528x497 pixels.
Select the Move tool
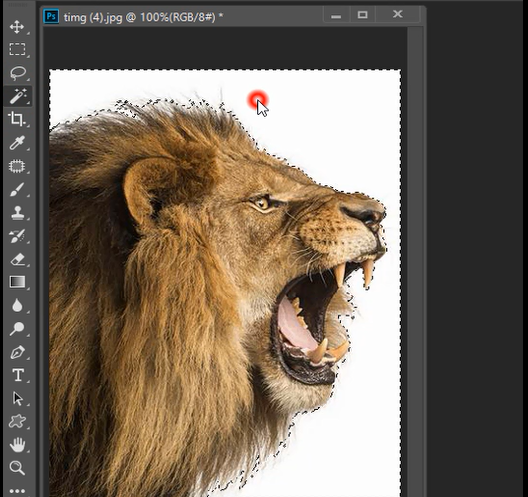coord(17,27)
